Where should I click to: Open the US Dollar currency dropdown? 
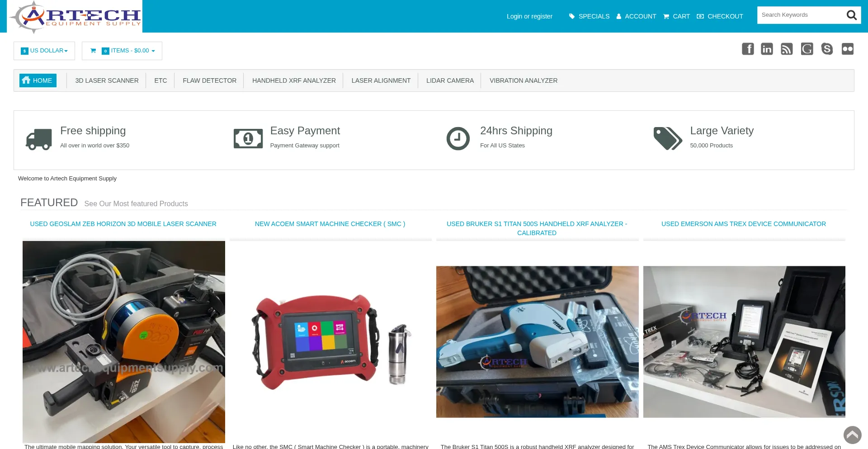(44, 51)
